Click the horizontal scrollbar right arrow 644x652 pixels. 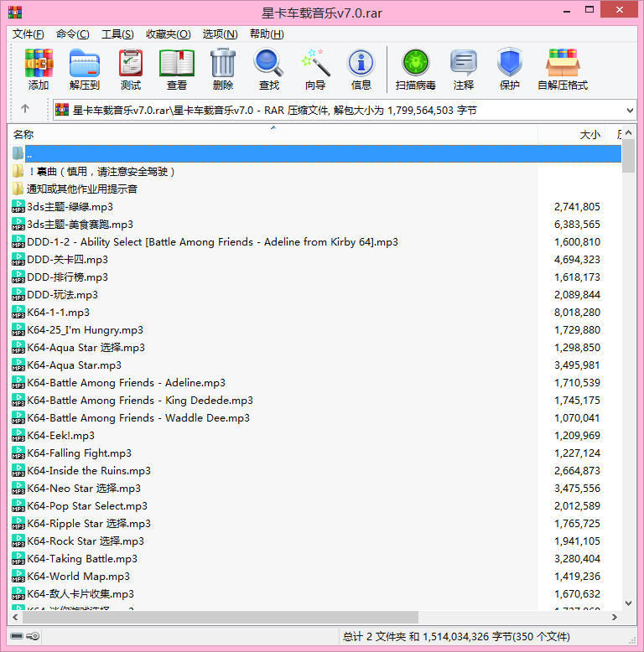click(615, 617)
